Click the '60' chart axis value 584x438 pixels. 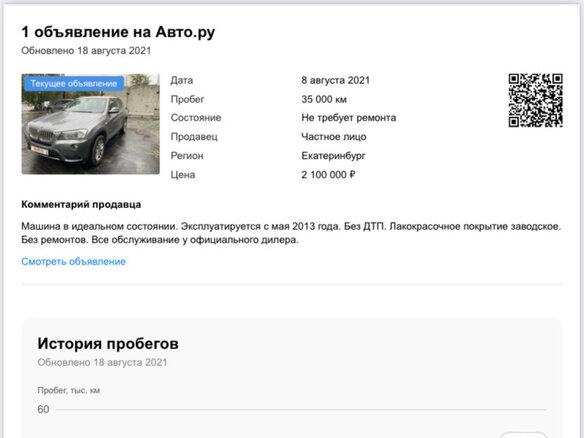click(43, 409)
